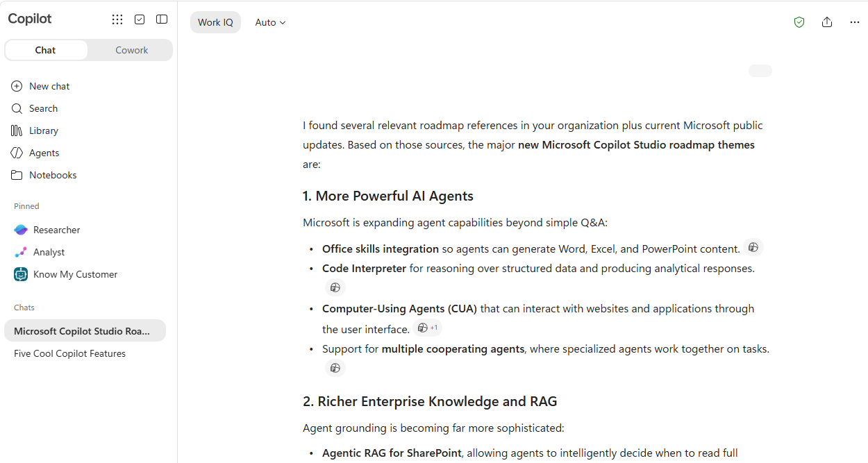The height and width of the screenshot is (463, 868).
Task: Click the green shield protection icon
Action: pos(799,22)
